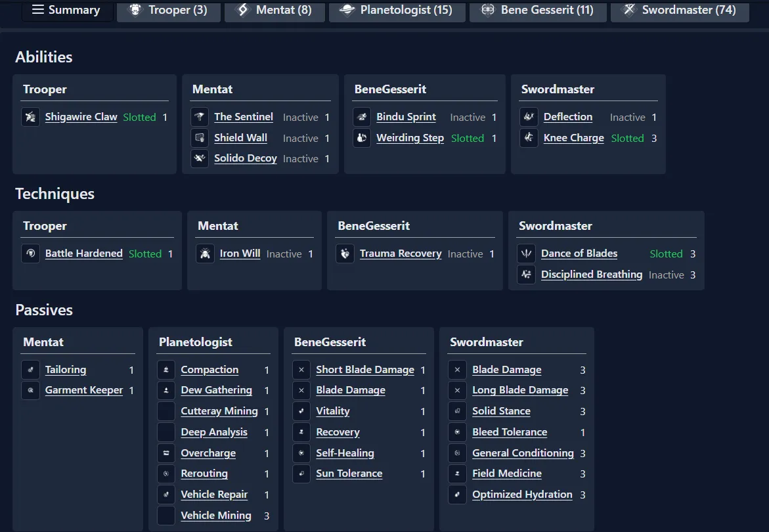The image size is (769, 532).
Task: Switch to the Swordmaster (74) tab
Action: [680, 11]
